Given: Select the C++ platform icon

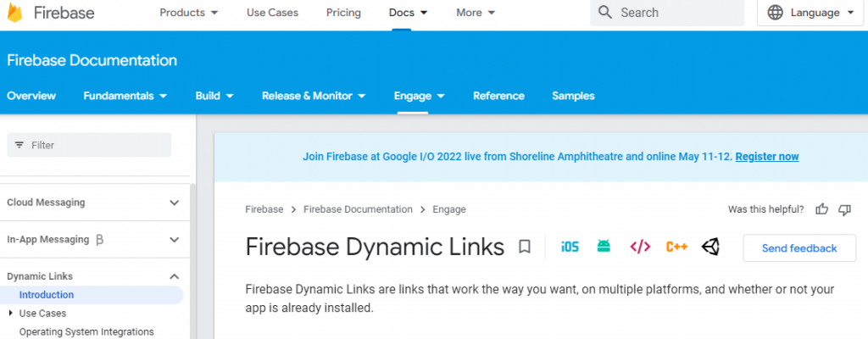Looking at the screenshot, I should tap(676, 247).
